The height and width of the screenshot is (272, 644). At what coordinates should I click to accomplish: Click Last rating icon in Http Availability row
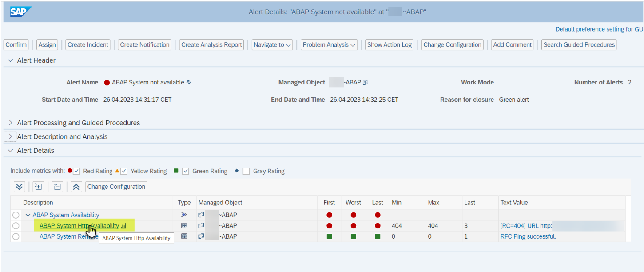point(378,226)
